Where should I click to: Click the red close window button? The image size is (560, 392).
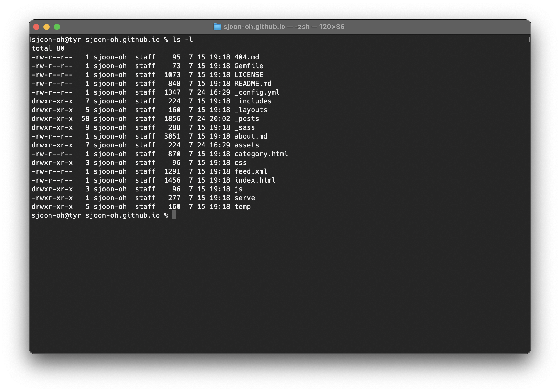tap(36, 27)
